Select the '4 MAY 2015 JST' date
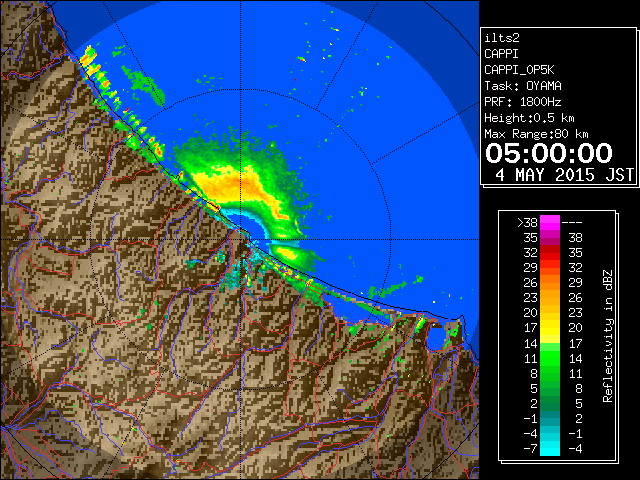This screenshot has height=480, width=640. tap(565, 175)
